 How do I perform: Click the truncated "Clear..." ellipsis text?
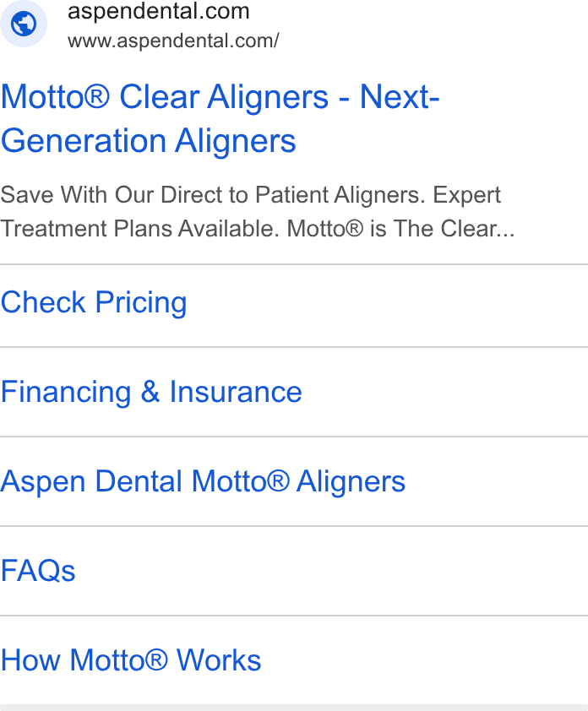point(478,229)
